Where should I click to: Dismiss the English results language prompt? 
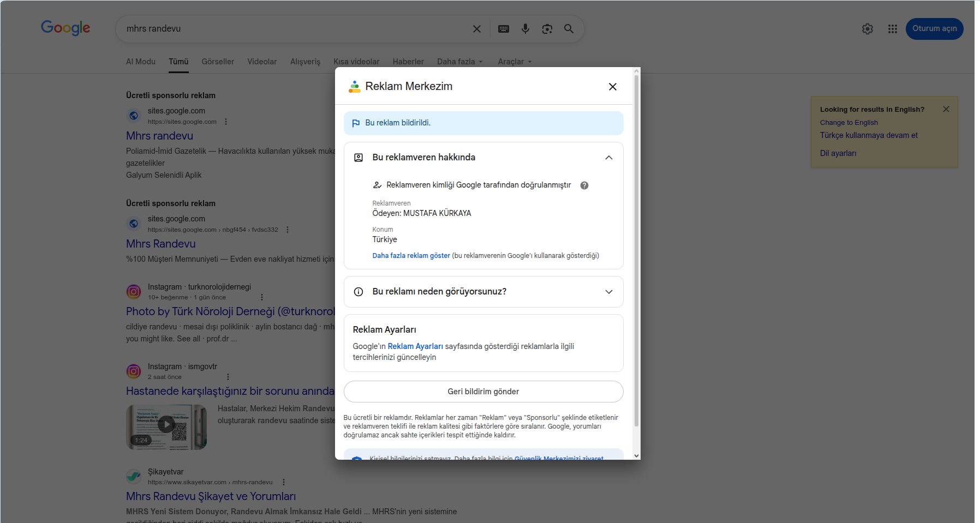(x=946, y=109)
